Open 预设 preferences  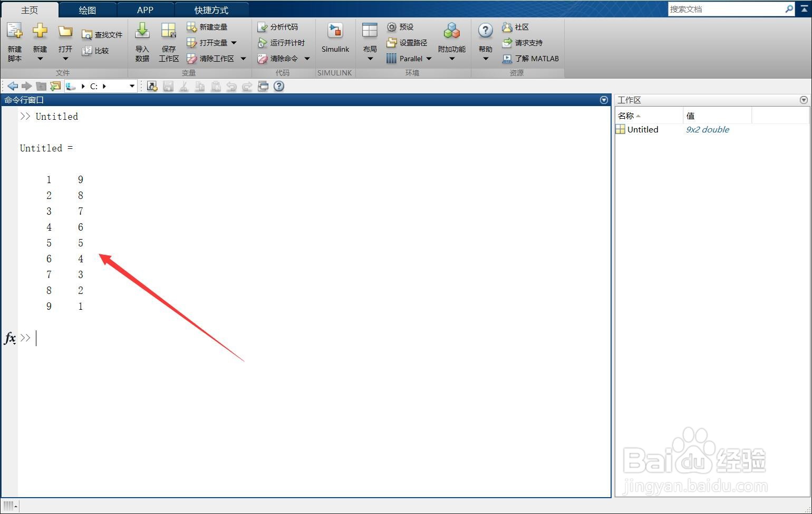click(x=400, y=27)
